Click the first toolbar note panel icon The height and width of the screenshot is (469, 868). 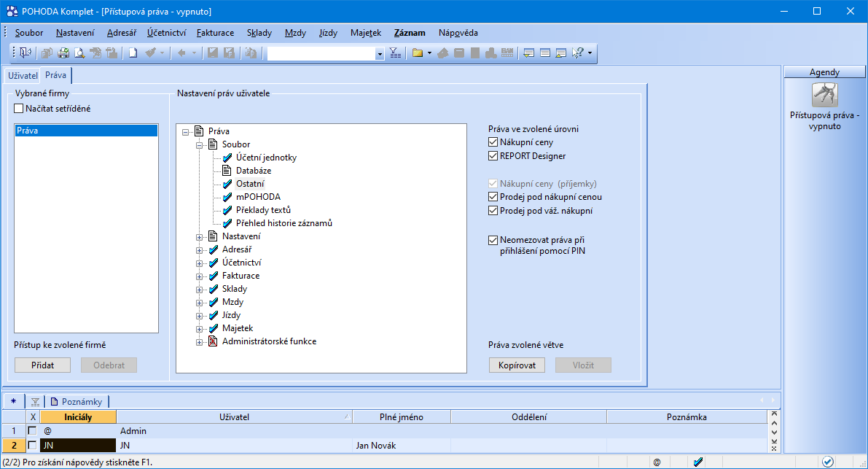tap(528, 53)
